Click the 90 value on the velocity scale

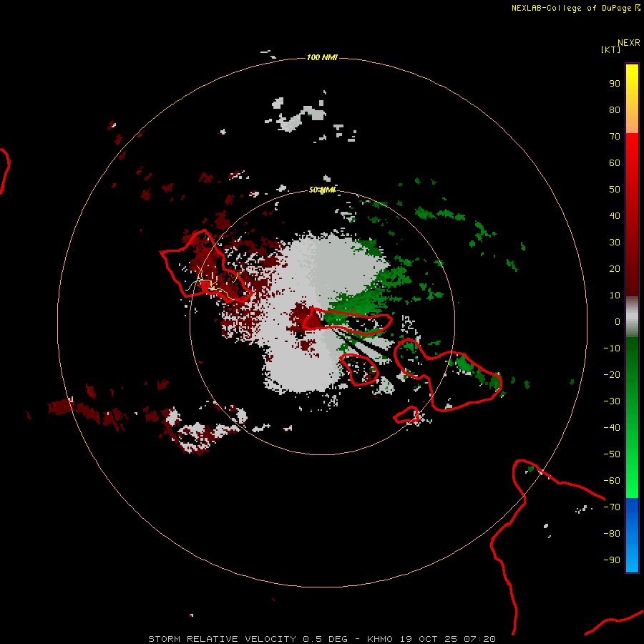[615, 84]
